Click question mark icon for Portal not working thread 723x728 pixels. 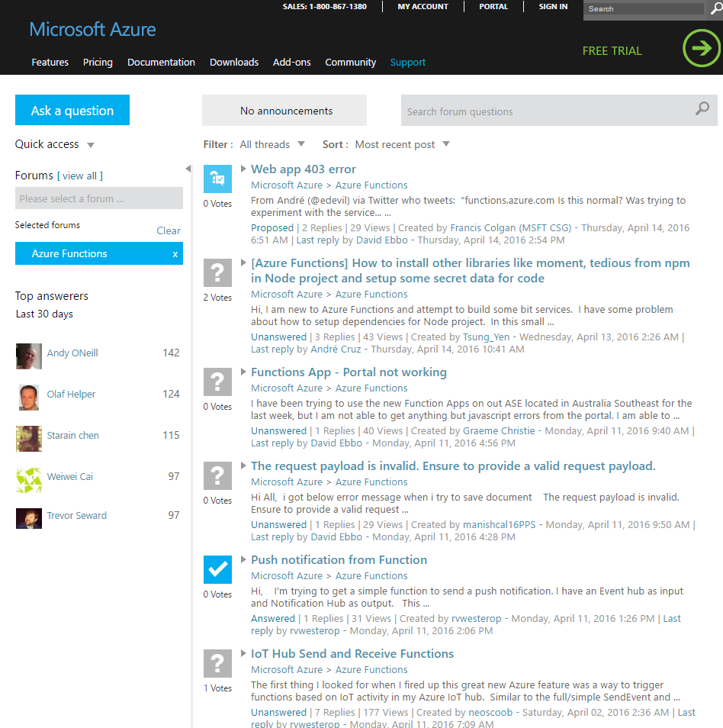[217, 382]
